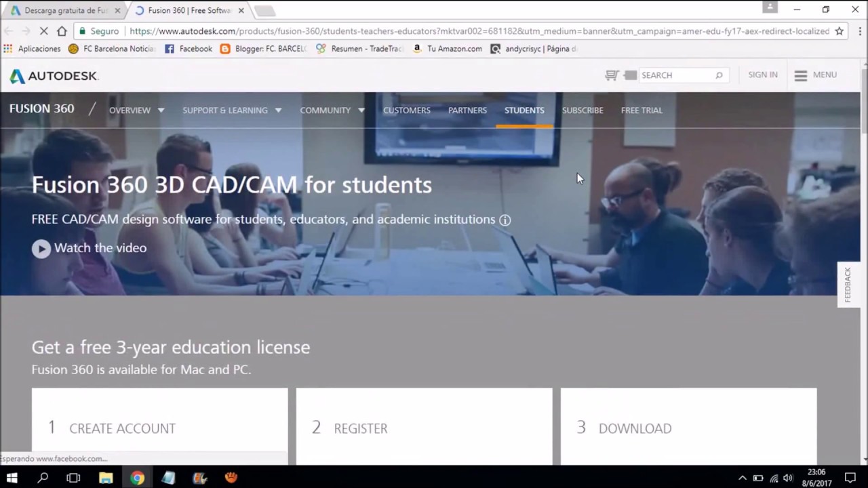
Task: Open File Explorer from taskbar
Action: [x=106, y=478]
